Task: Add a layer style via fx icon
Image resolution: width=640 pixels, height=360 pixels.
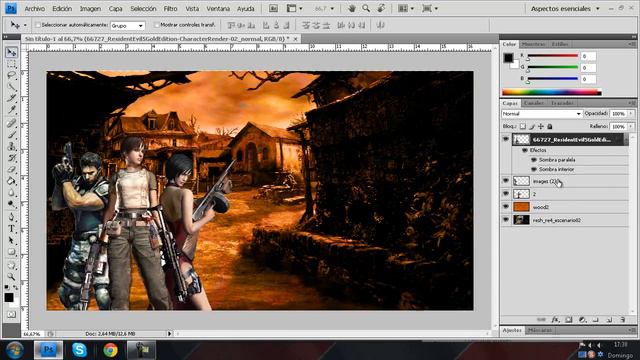Action: (555, 320)
